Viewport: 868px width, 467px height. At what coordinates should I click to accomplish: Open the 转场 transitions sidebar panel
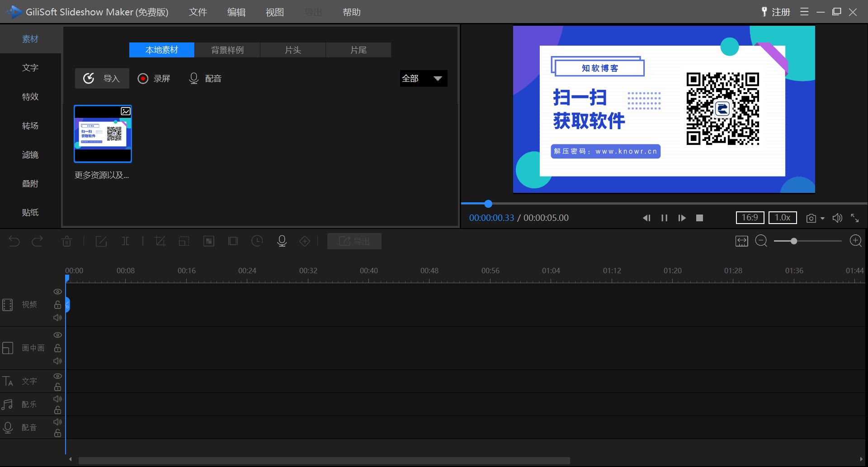click(x=30, y=126)
